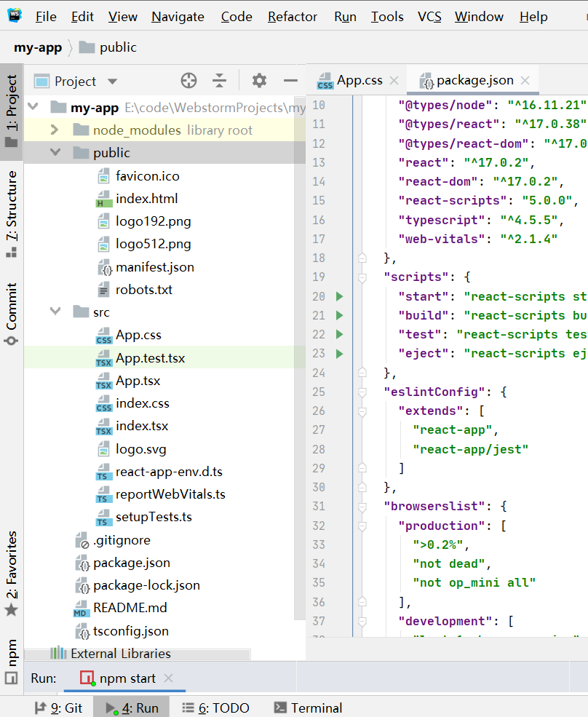The height and width of the screenshot is (717, 588).
Task: Close the npm start run tab
Action: coord(168,678)
